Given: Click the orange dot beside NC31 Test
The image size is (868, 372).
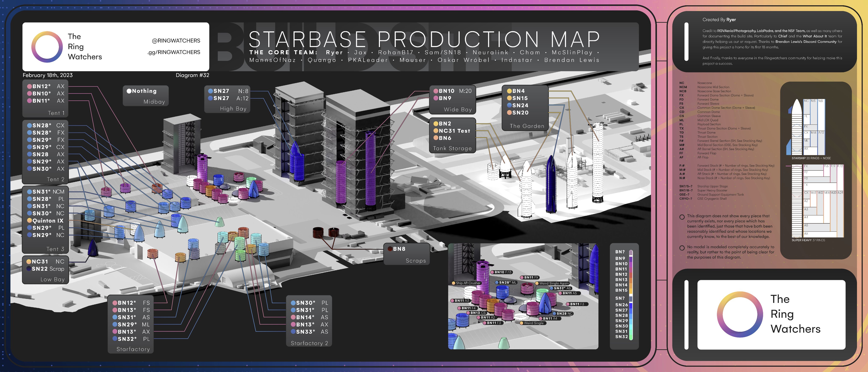Looking at the screenshot, I should tap(436, 131).
